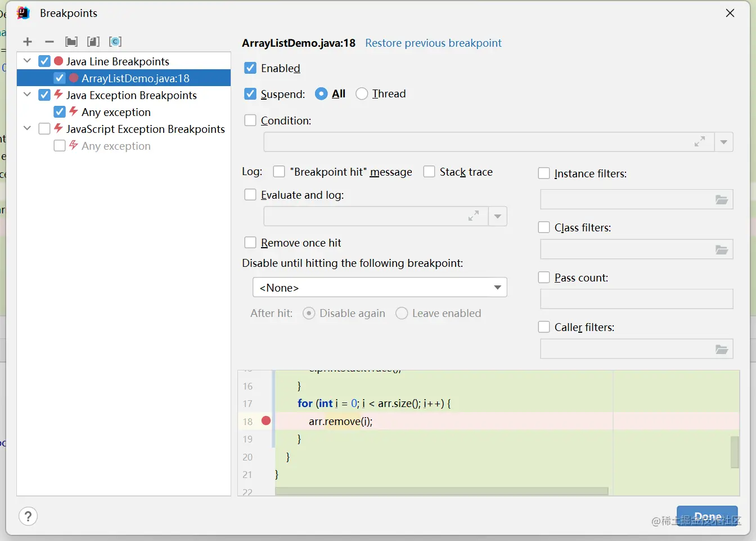
Task: Click Restore previous breakpoint link
Action: tap(433, 43)
